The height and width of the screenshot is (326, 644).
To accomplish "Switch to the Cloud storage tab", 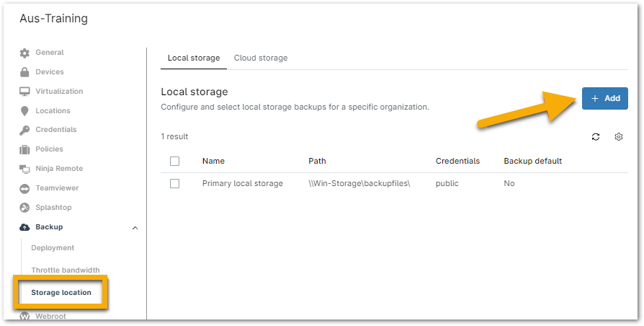I will 261,58.
